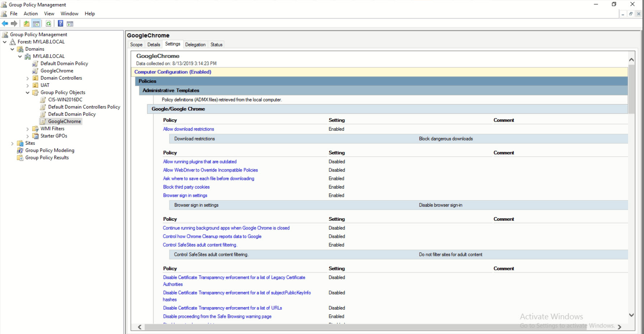Click the MYLAB.LOCAL domain icon
644x334 pixels.
(28, 56)
